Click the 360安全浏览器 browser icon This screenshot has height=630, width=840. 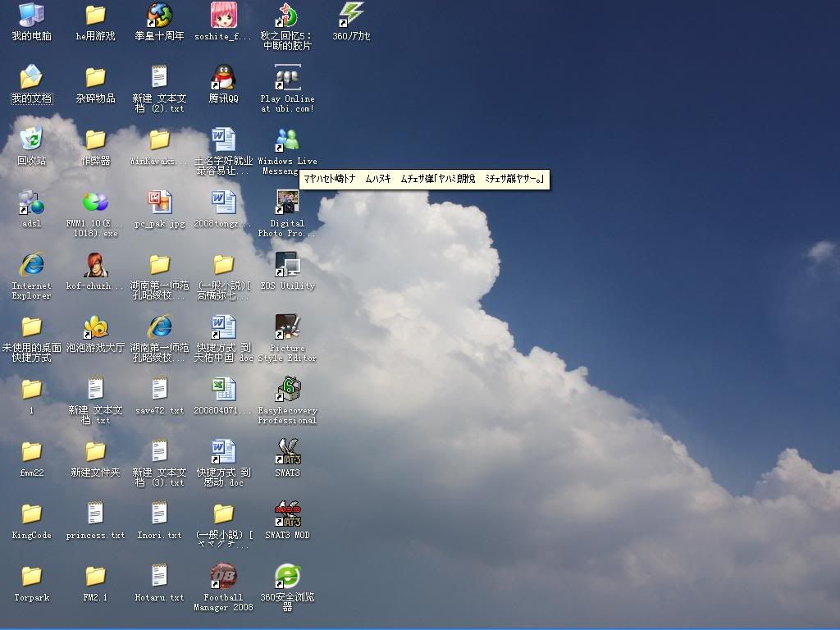(287, 577)
